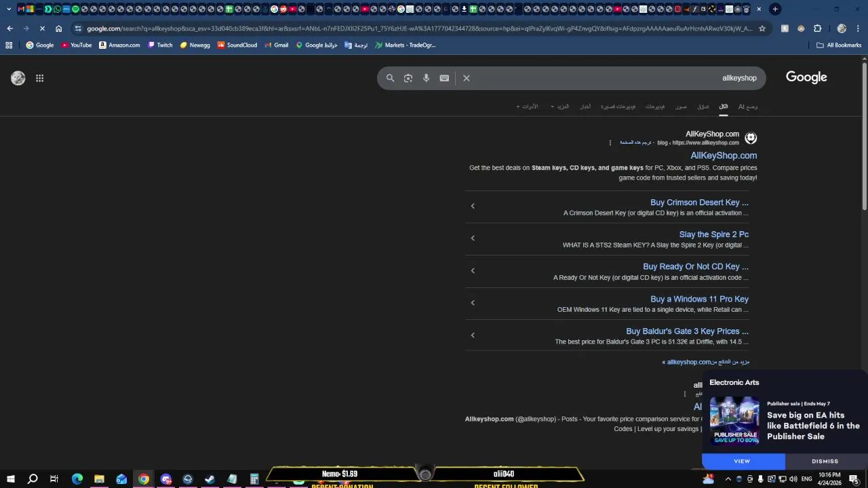Open SoundCloud bookmark
This screenshot has height=488, width=868.
coord(237,45)
